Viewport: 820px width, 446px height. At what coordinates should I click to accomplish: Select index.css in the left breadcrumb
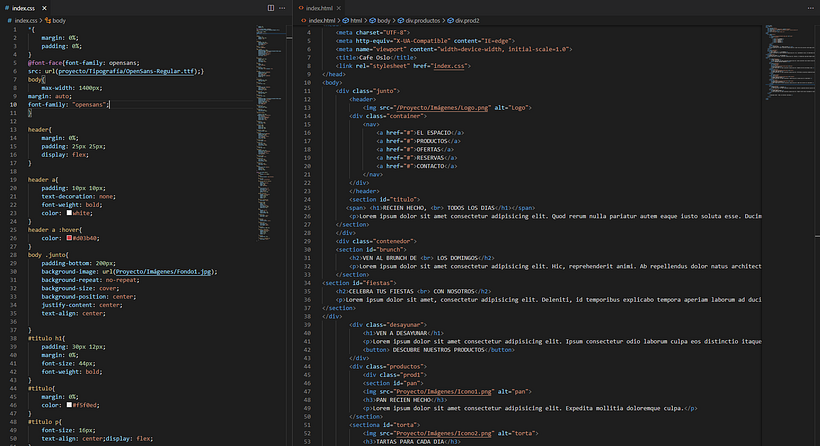tap(26, 20)
